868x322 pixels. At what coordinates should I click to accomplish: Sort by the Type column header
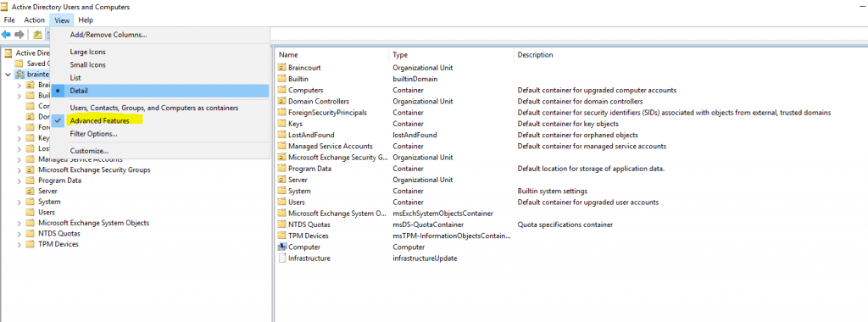click(x=451, y=55)
